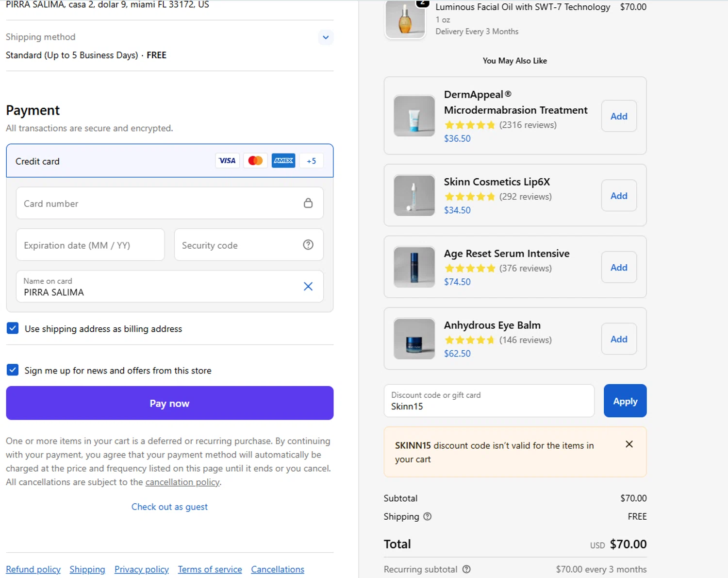The width and height of the screenshot is (728, 578).
Task: Add DermAppeal Microdermabrasion Treatment to cart
Action: click(619, 116)
